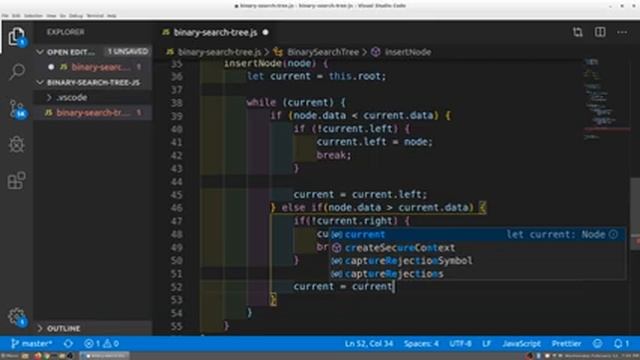Viewport: 640px width, 360px height.
Task: Click the Compare Changes icon in editor toolbar
Action: click(x=577, y=32)
